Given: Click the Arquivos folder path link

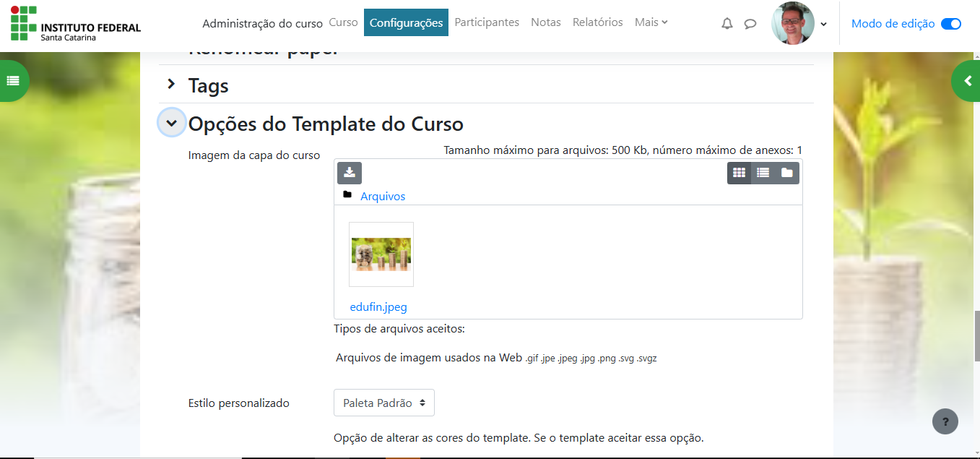Looking at the screenshot, I should coord(383,197).
